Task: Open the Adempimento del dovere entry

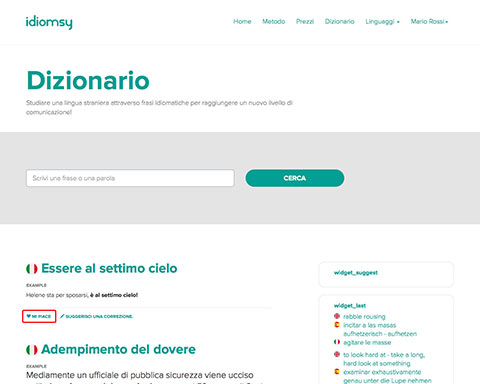Action: coord(118,349)
